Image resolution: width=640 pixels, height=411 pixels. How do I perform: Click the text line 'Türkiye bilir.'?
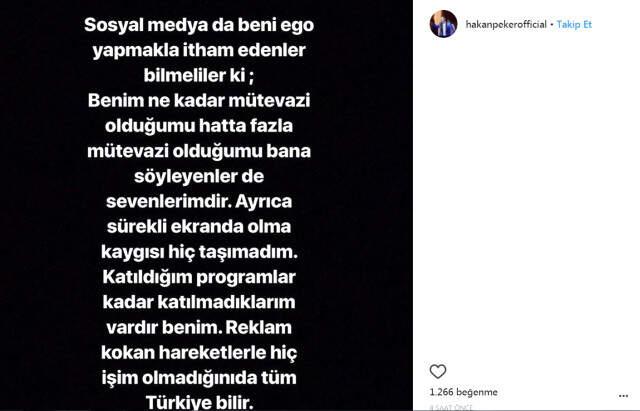pos(199,402)
